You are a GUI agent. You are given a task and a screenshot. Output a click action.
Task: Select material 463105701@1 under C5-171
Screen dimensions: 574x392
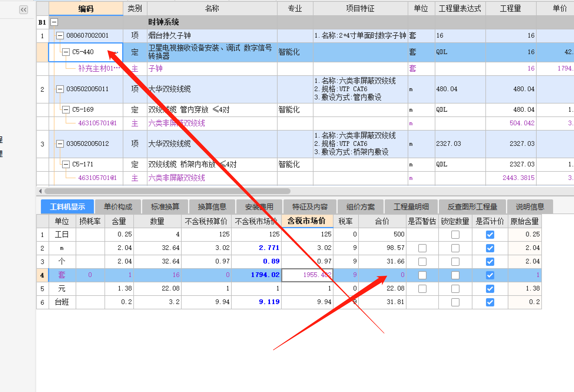(97, 178)
